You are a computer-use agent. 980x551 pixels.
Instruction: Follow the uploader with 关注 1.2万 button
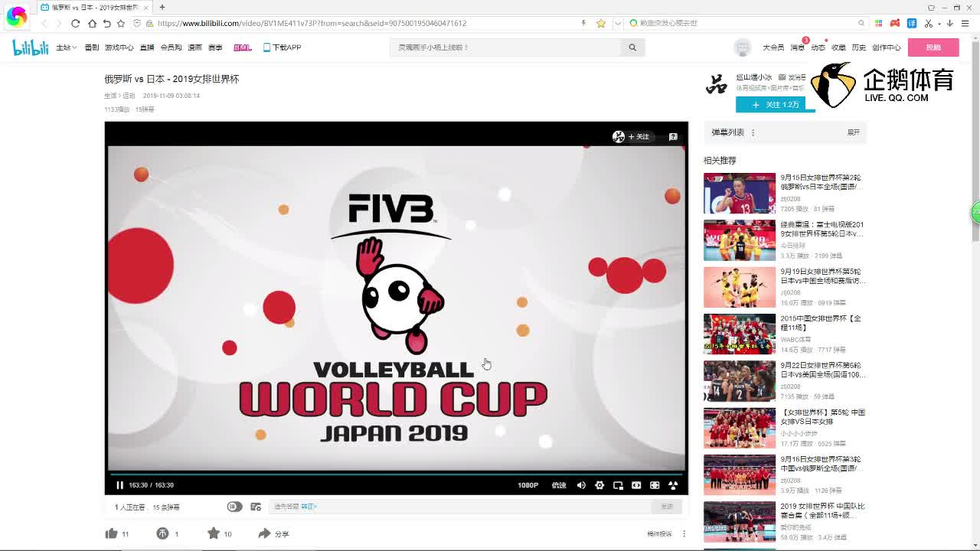775,105
